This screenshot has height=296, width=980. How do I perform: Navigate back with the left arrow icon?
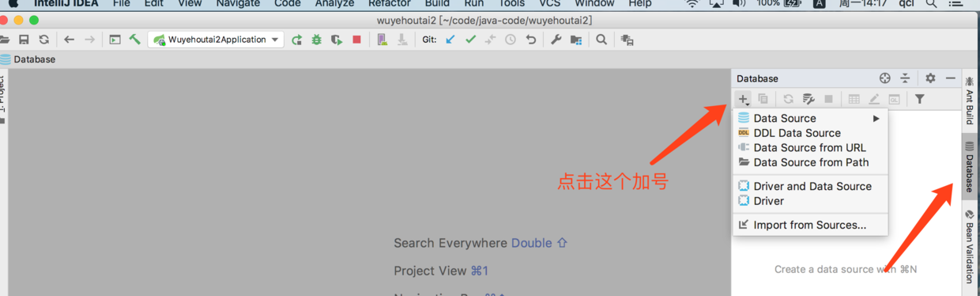pos(70,40)
